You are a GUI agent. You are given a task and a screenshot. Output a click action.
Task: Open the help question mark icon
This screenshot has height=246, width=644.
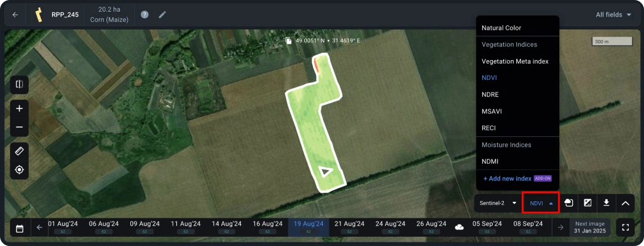pyautogui.click(x=144, y=15)
